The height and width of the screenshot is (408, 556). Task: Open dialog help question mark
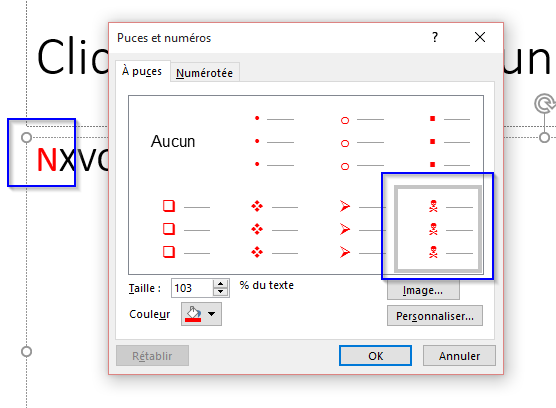(x=435, y=37)
